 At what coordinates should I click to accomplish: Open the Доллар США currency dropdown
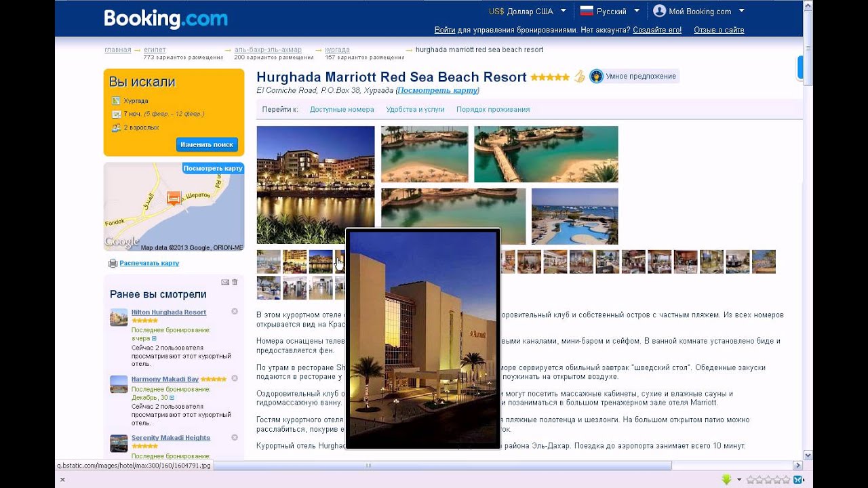click(564, 11)
